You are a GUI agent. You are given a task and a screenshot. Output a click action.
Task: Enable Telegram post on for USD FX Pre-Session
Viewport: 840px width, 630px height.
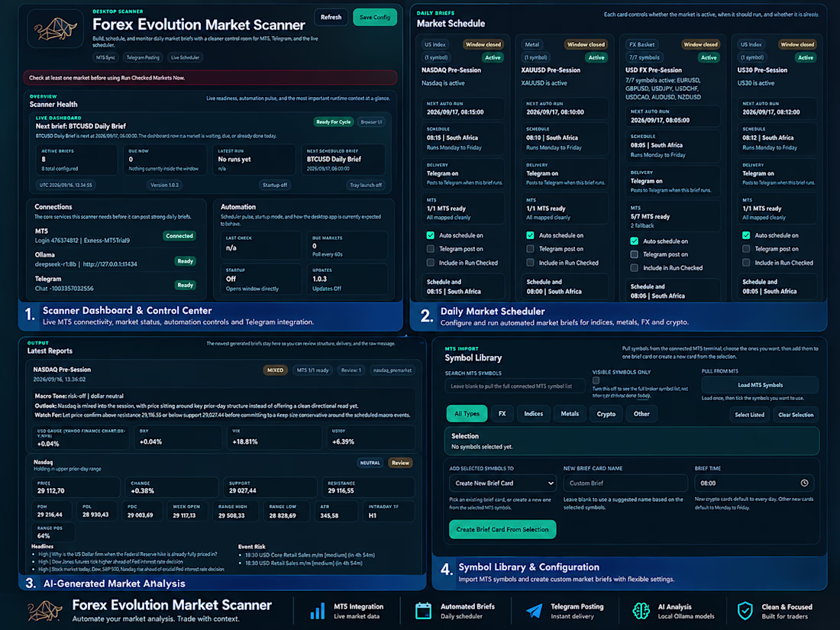[x=635, y=254]
